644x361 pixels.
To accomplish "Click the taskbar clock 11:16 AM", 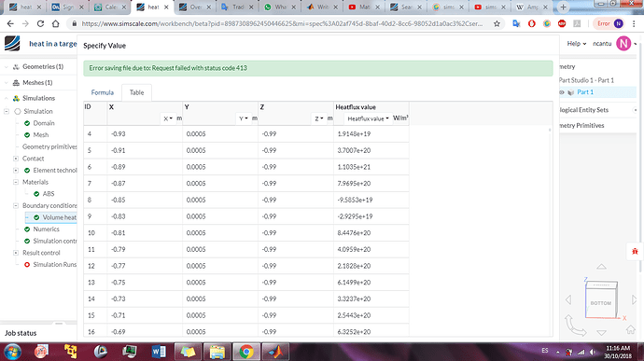I will tap(618, 348).
